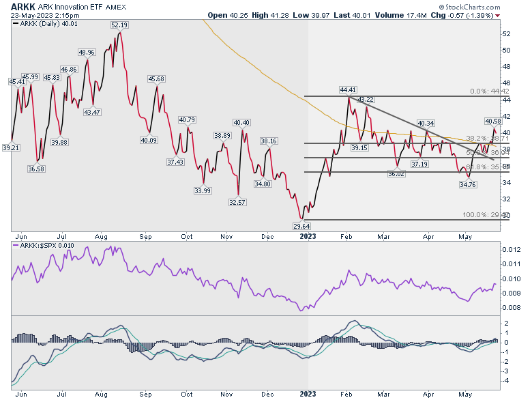Select the 40.58 latest high label
The height and width of the screenshot is (400, 532).
(493, 122)
